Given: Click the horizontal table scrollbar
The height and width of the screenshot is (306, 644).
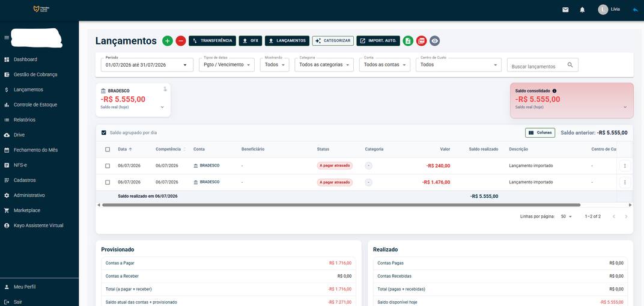Looking at the screenshot, I should 341,204.
